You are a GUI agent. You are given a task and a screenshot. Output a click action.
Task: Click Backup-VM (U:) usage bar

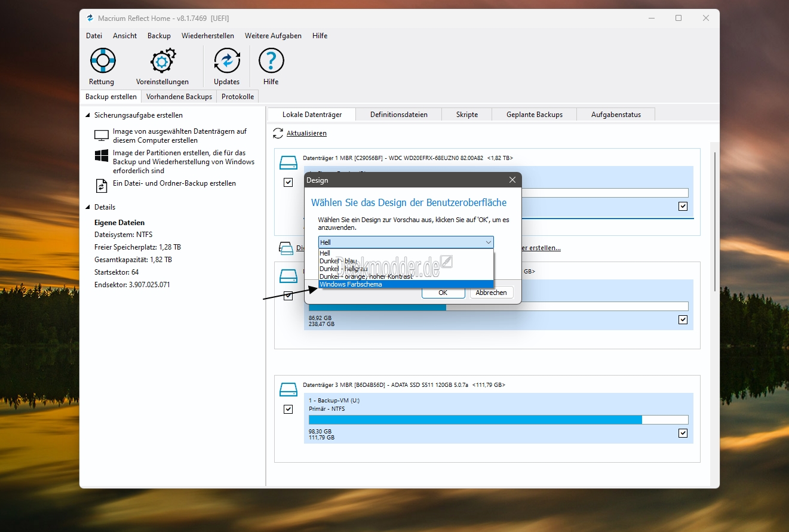pyautogui.click(x=498, y=420)
